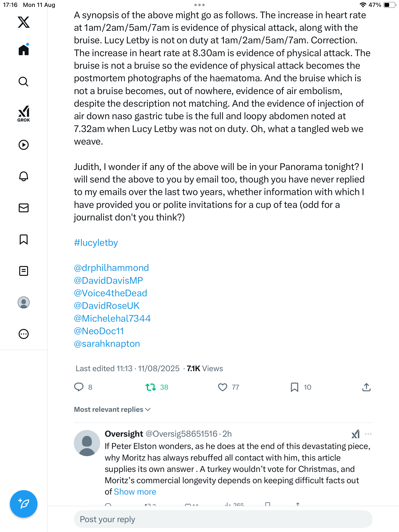Open Messages envelope icon
Image resolution: width=399 pixels, height=532 pixels.
[x=24, y=208]
